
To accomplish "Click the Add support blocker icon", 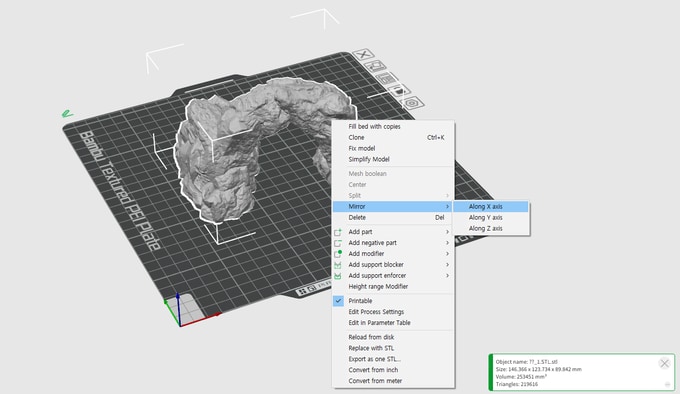I will tap(338, 265).
